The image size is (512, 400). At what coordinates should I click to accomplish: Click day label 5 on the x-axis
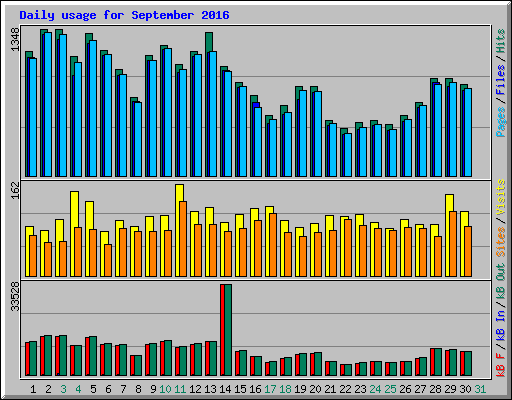tap(93, 389)
